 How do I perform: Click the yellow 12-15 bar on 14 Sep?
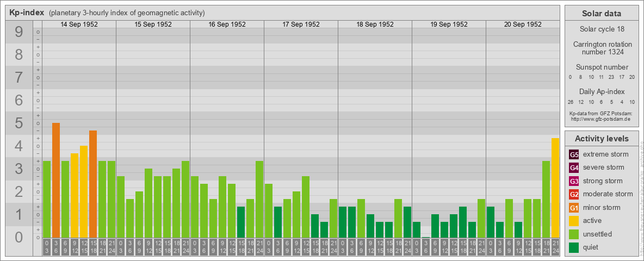(x=84, y=191)
